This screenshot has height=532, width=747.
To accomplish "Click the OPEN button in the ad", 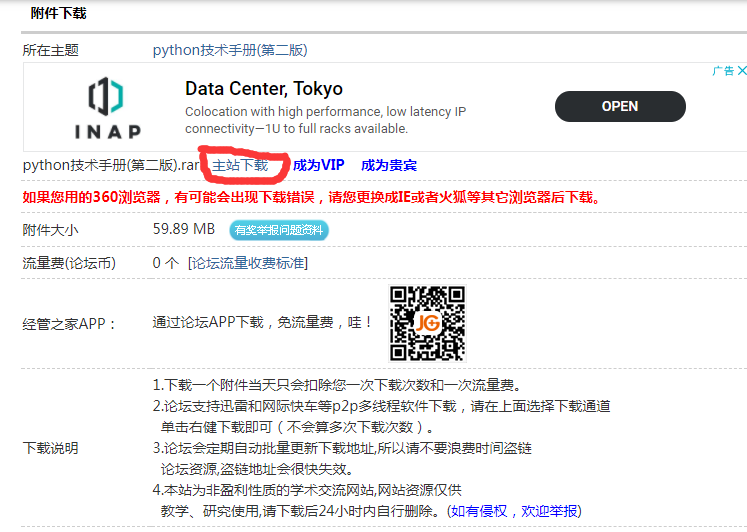I will [620, 106].
